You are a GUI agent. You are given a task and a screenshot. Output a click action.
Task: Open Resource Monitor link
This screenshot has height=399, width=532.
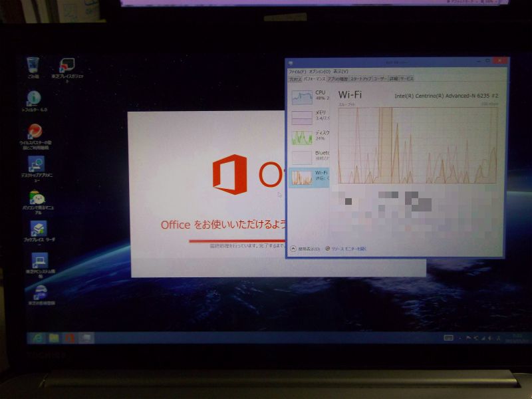coord(346,249)
